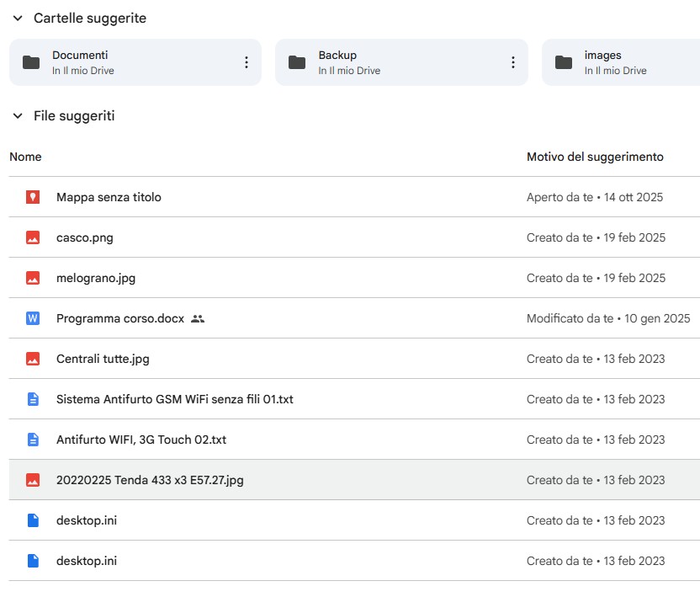Click the image icon beside Centrali tutte.jpg
The height and width of the screenshot is (597, 700).
point(31,359)
